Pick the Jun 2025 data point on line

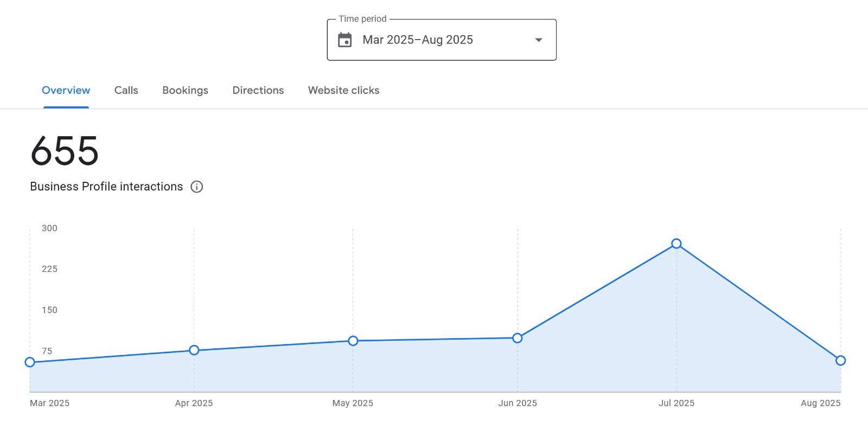[518, 338]
